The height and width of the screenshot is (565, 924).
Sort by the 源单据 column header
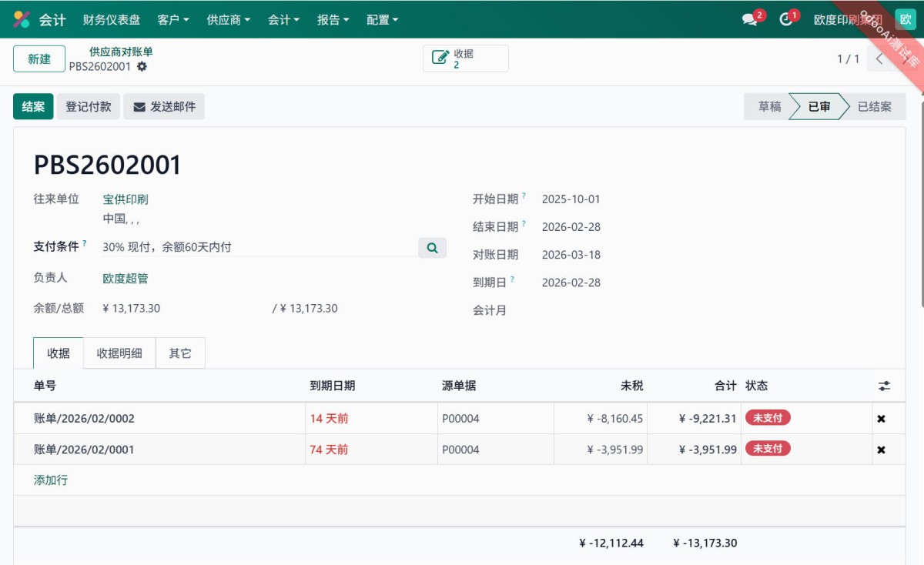point(495,386)
